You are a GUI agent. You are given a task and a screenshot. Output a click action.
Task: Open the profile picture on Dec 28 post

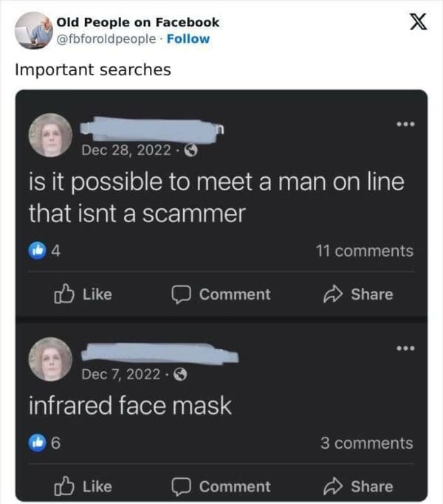point(50,136)
